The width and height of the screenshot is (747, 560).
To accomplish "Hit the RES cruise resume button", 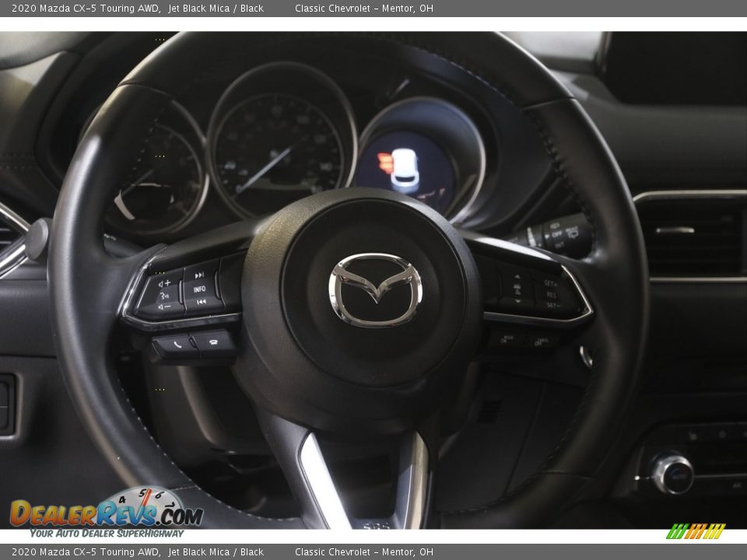I will click(552, 295).
